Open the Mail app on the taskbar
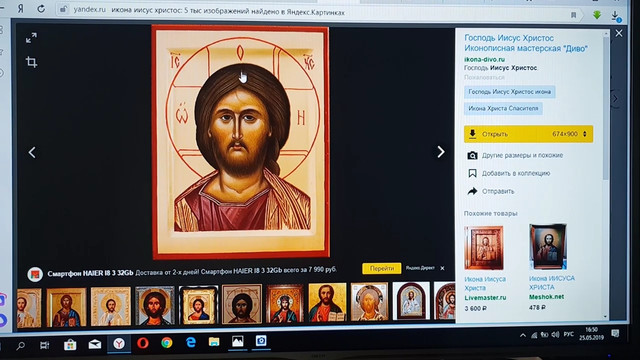The height and width of the screenshot is (360, 640). pyautogui.click(x=95, y=344)
